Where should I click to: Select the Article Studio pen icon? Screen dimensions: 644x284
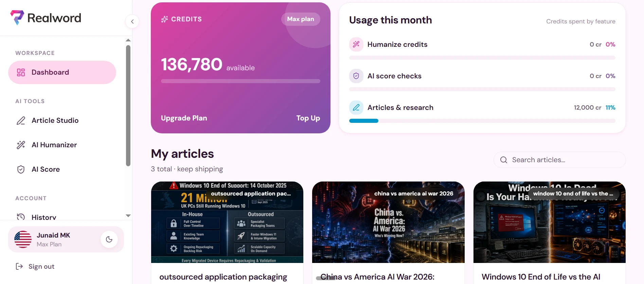[21, 120]
